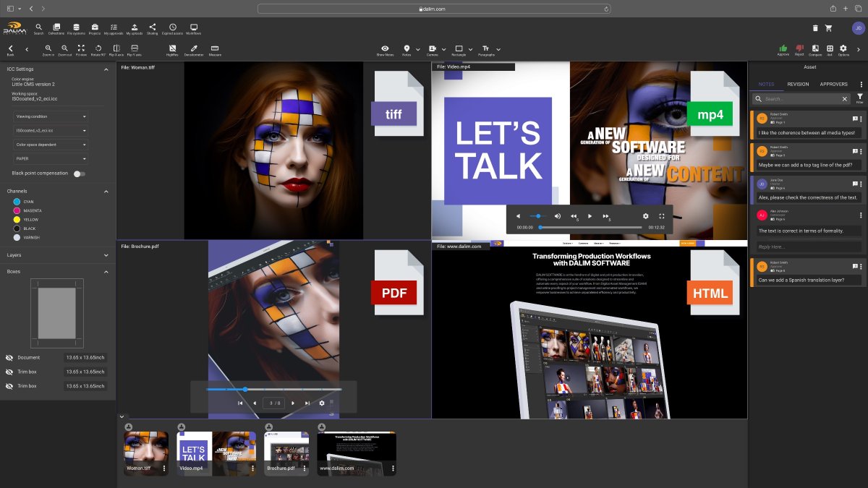Expand the Layers section

(58, 255)
